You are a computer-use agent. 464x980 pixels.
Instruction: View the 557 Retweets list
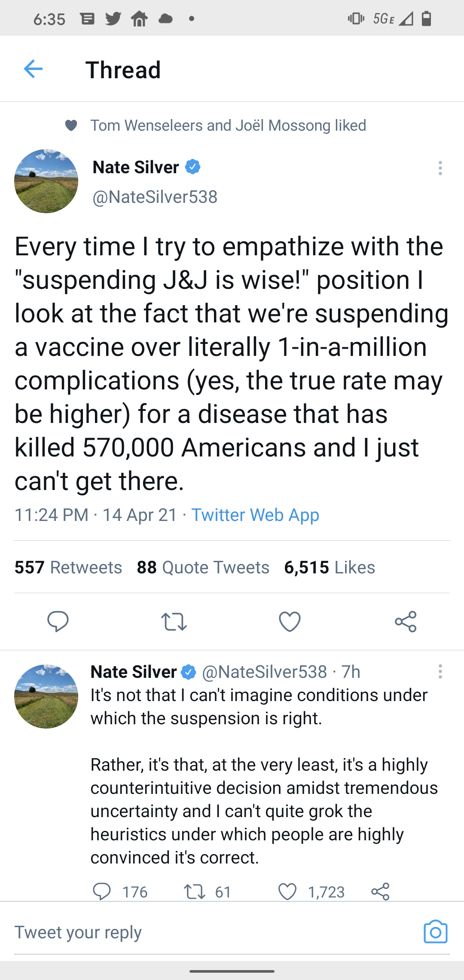(x=68, y=567)
